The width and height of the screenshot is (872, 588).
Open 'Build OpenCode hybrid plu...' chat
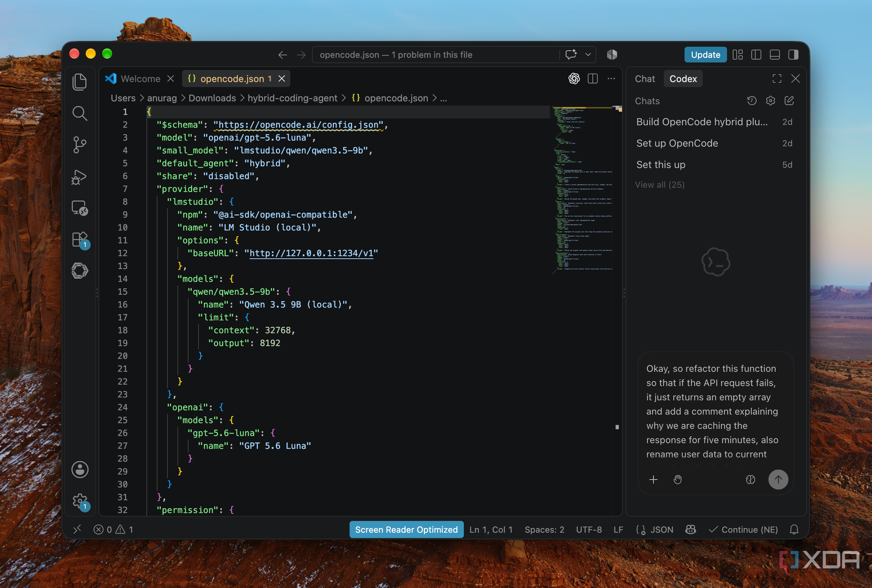pos(714,122)
